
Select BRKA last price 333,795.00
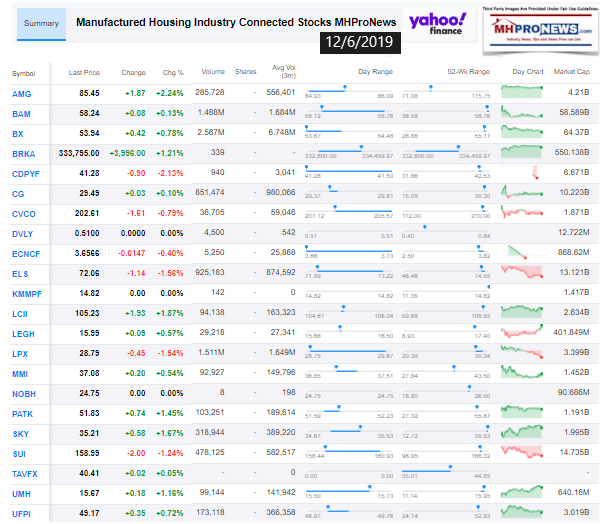point(79,153)
